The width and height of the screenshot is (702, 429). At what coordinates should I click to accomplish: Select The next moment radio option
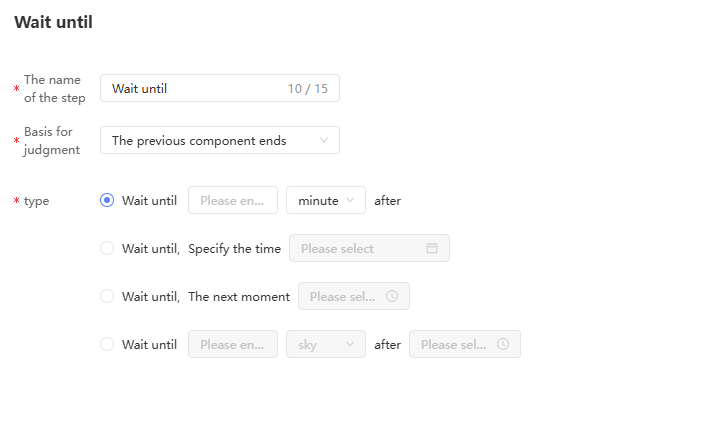[x=107, y=296]
